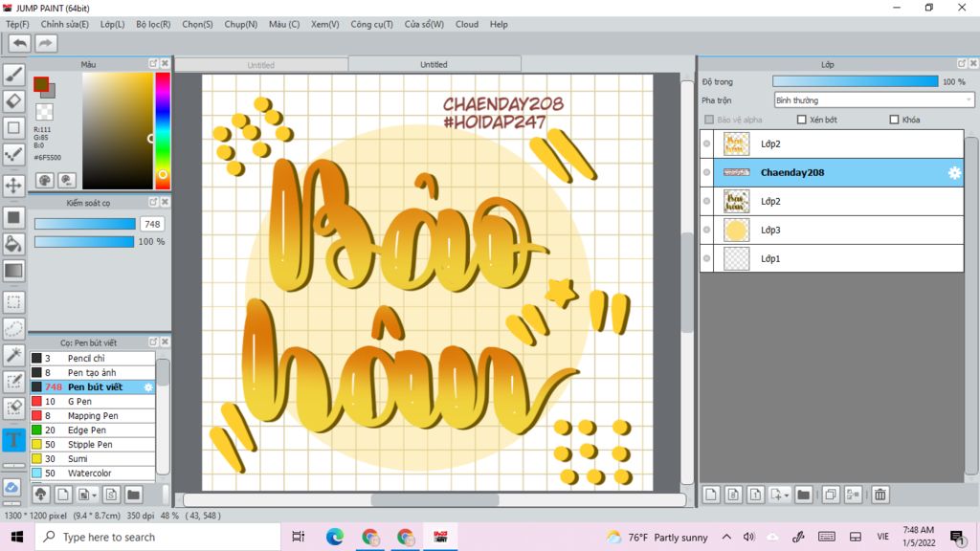Screen dimensions: 980x551
Task: Open Lớp(L) menu
Action: click(113, 24)
